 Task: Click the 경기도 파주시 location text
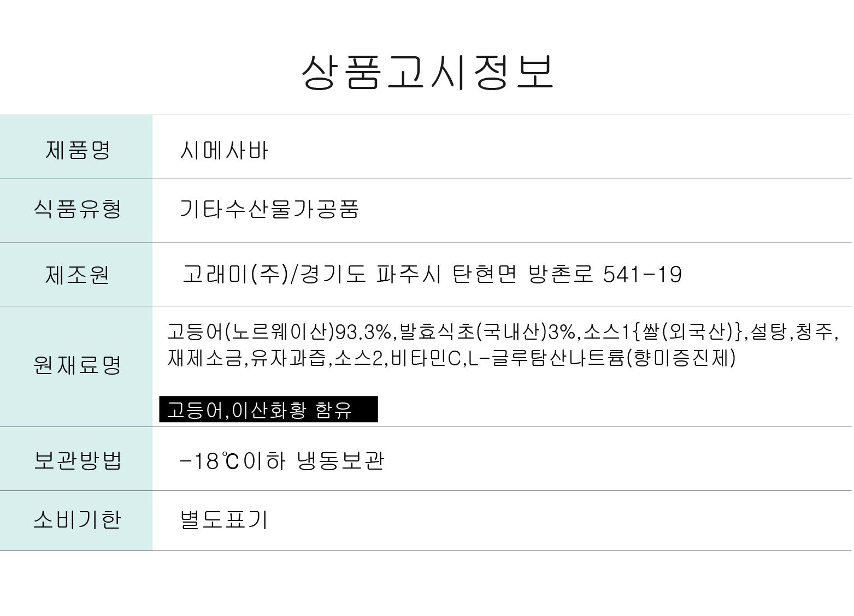(369, 274)
